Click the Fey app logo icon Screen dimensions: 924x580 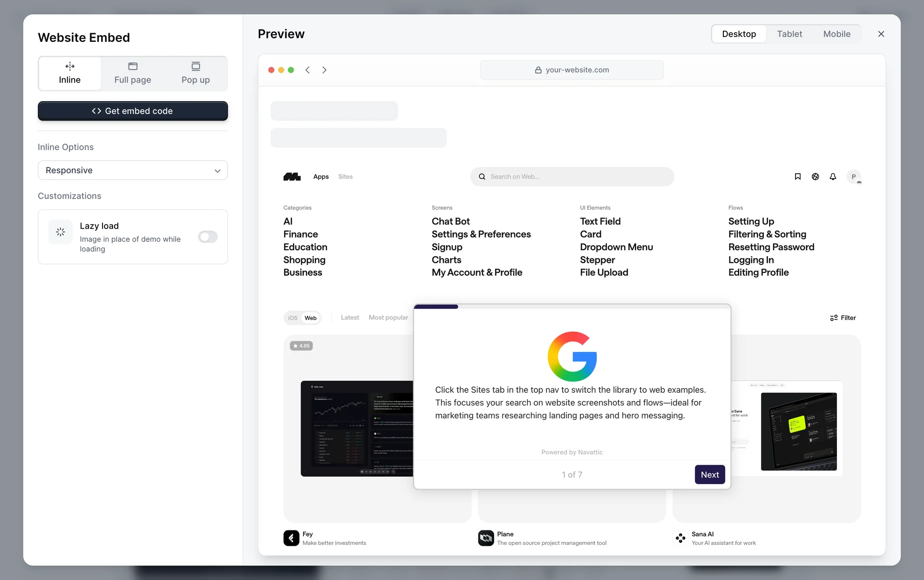(291, 538)
